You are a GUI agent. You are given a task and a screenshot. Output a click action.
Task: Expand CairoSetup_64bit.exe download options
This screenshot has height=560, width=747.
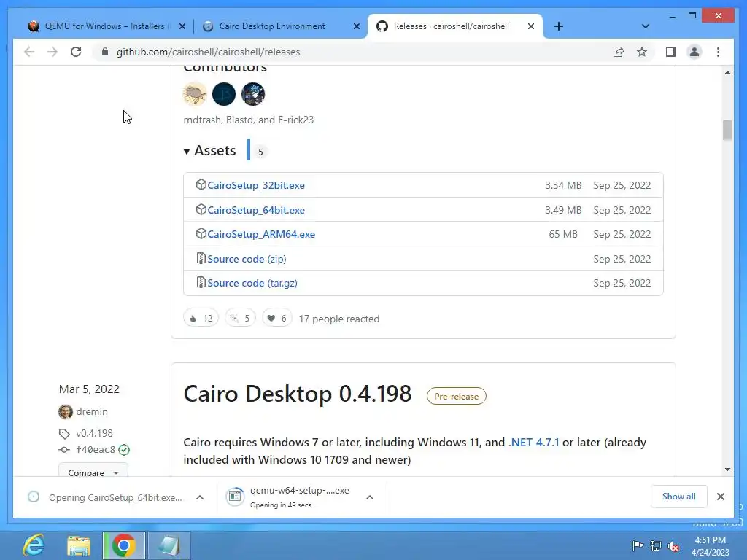tap(200, 497)
